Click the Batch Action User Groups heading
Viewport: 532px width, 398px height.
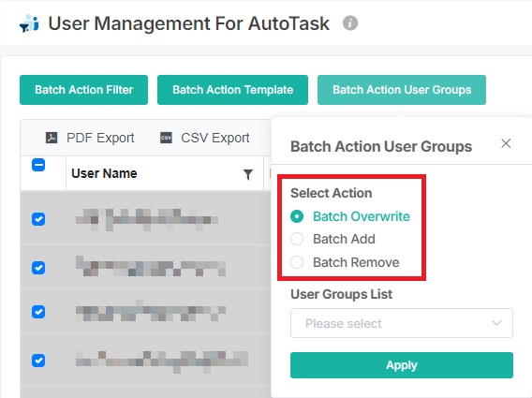click(x=381, y=147)
